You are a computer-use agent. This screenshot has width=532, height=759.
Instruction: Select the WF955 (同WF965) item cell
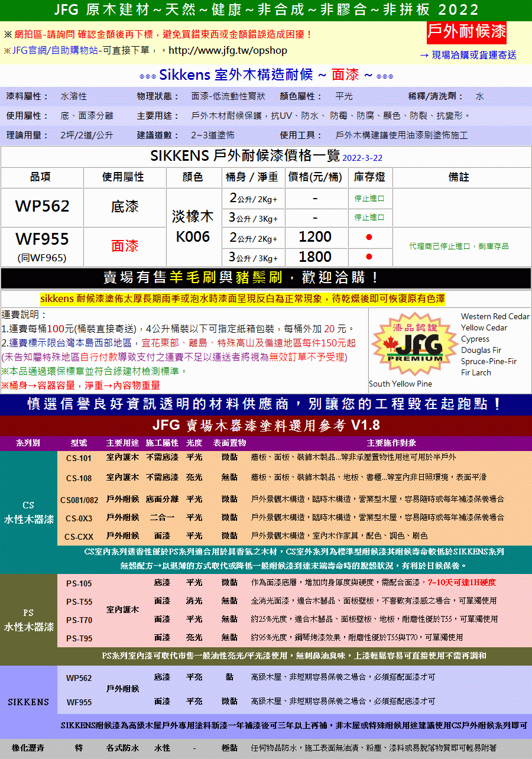point(42,246)
